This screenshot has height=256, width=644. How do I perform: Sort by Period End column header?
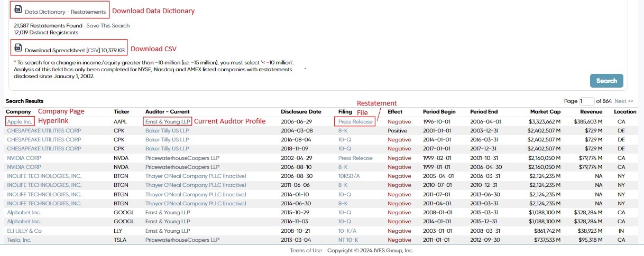484,112
